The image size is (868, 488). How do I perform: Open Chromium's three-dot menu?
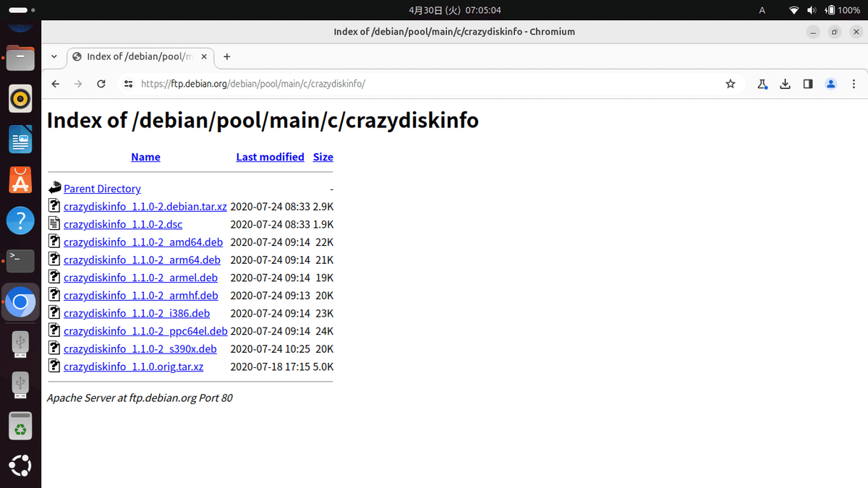tap(854, 84)
